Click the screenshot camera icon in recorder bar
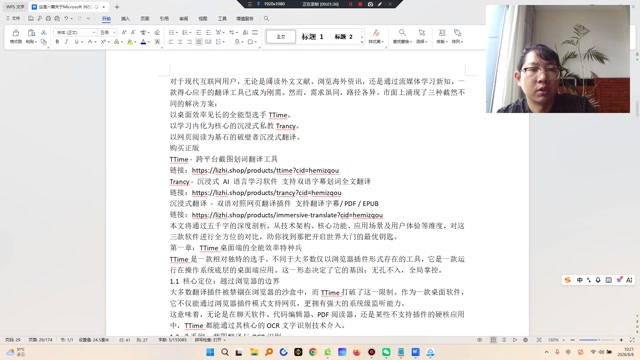This screenshot has height=360, width=640. pos(370,4)
